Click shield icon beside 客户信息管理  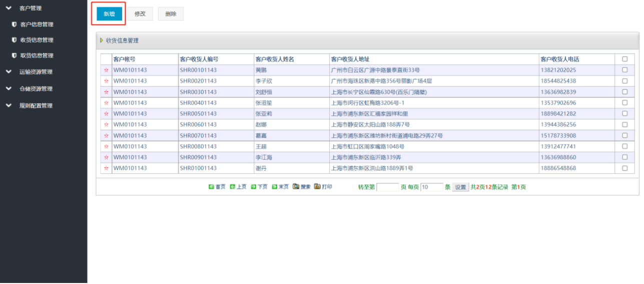(x=14, y=24)
